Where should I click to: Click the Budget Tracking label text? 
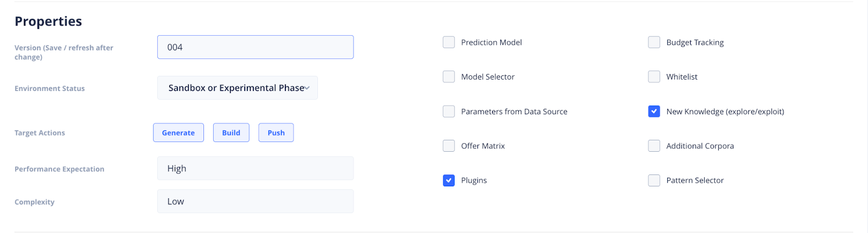pyautogui.click(x=695, y=42)
